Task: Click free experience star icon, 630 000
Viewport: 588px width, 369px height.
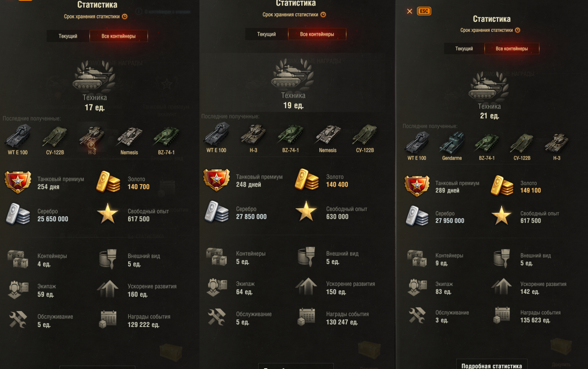Action: [306, 211]
